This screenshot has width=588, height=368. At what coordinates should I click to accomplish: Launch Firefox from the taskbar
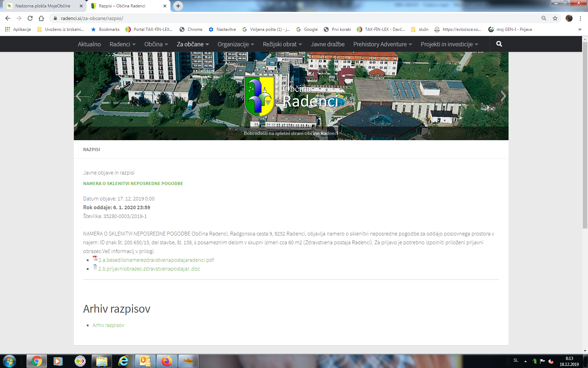click(167, 361)
